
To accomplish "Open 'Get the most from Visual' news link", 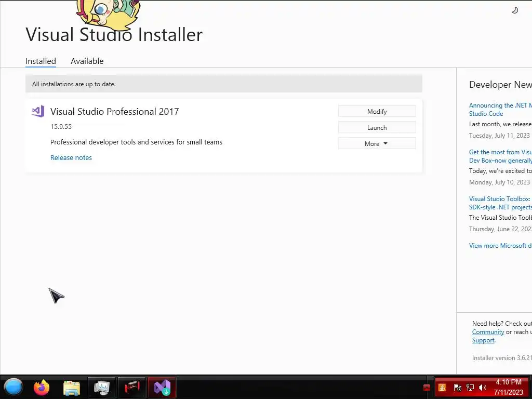I will pyautogui.click(x=500, y=156).
